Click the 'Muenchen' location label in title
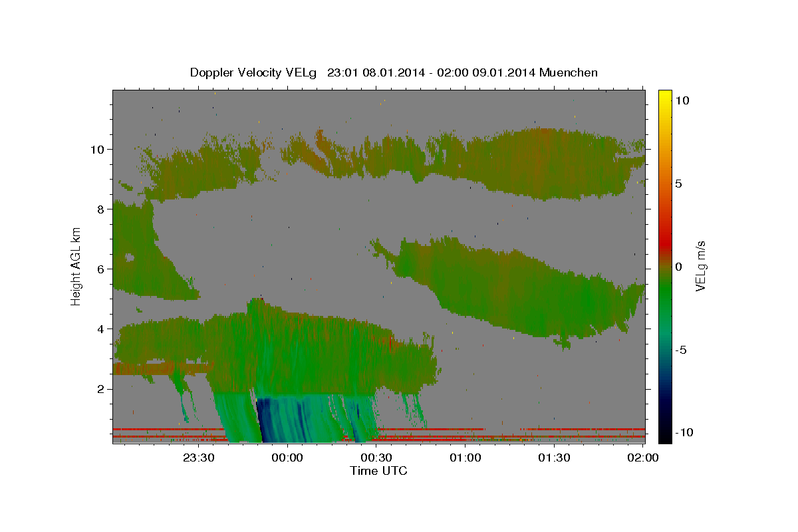Screen dimensions: 798x532 (569, 72)
